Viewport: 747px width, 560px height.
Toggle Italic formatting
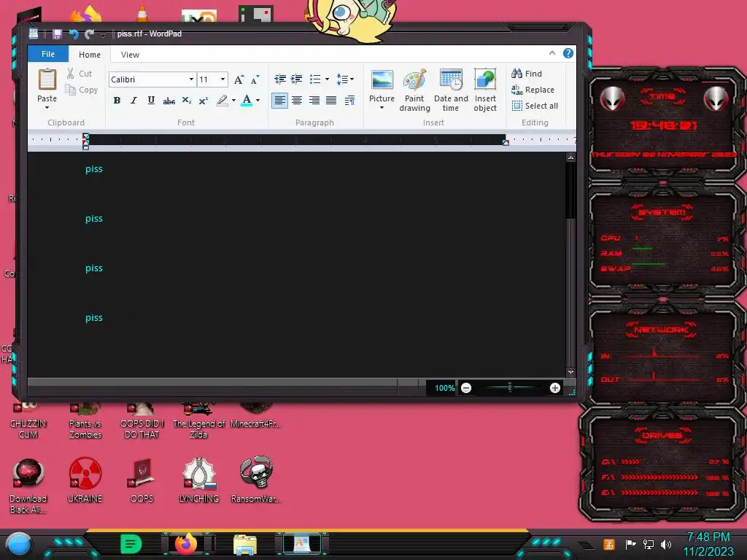pyautogui.click(x=134, y=101)
